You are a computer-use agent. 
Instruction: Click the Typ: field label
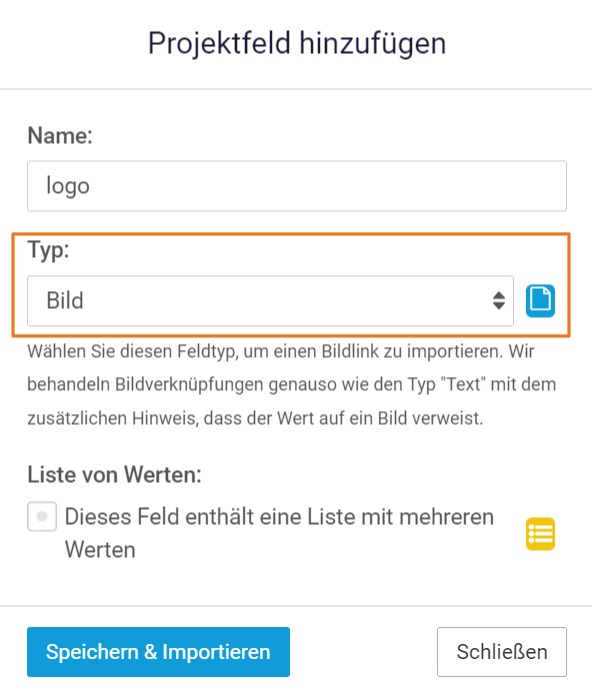coord(48,250)
